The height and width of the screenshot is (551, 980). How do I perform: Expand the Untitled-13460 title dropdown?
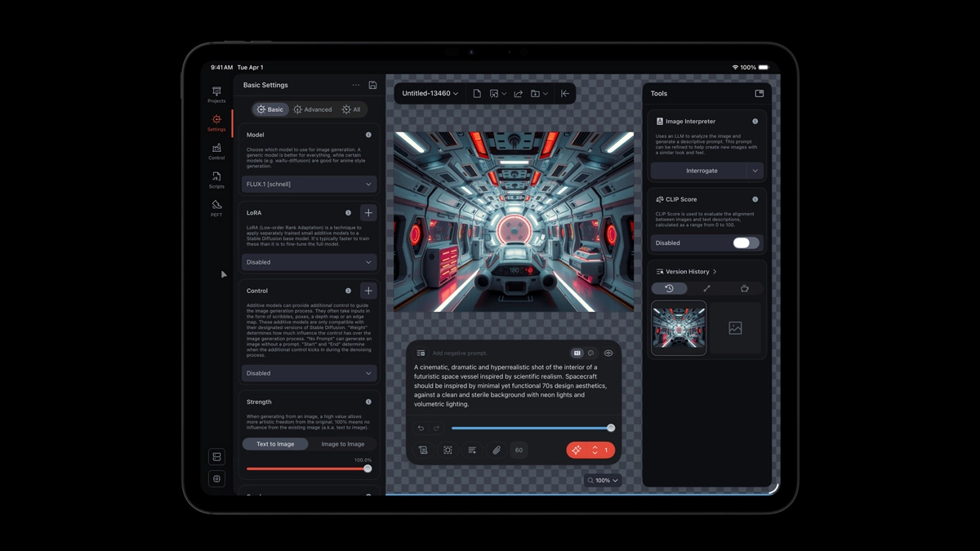pyautogui.click(x=455, y=93)
